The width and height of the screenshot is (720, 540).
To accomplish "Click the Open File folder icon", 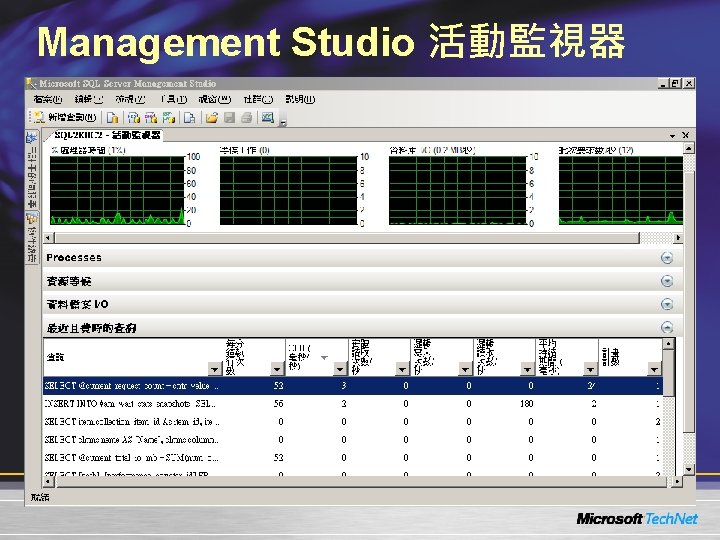I will 212,118.
